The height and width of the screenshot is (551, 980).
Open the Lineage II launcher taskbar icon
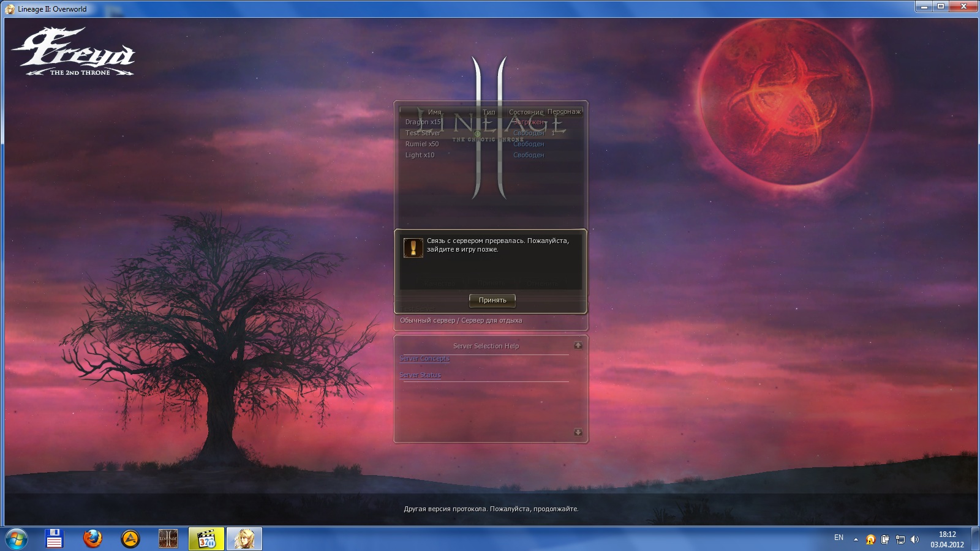click(168, 539)
